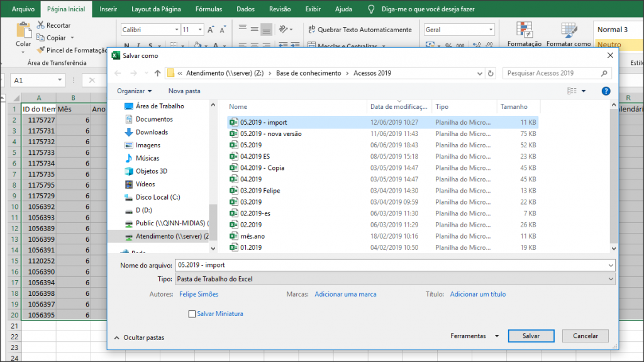Image resolution: width=644 pixels, height=362 pixels.
Task: Click the Salvar button
Action: point(531,336)
